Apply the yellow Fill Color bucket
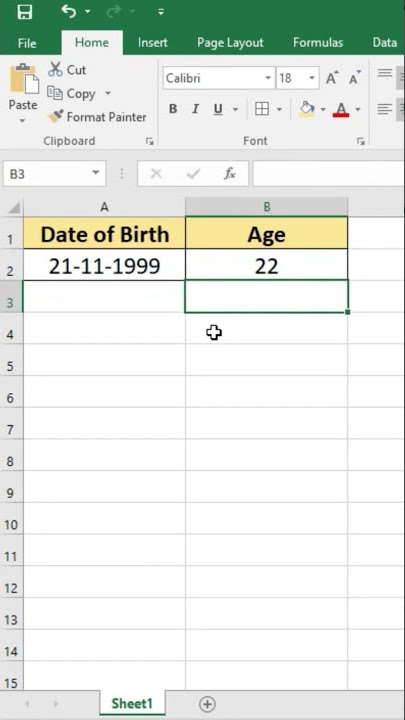Viewport: 405px width, 720px height. click(306, 109)
